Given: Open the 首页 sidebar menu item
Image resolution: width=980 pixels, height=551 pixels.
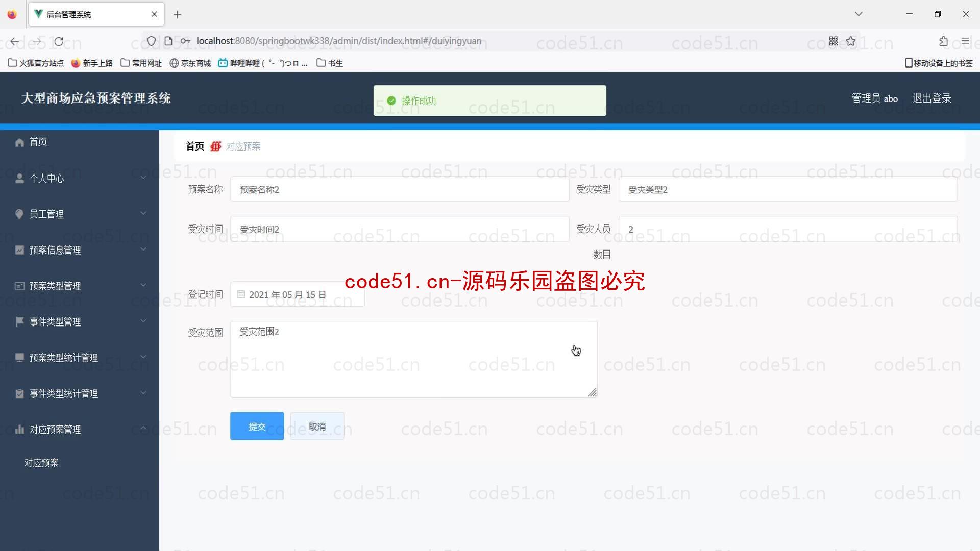Looking at the screenshot, I should coord(80,142).
